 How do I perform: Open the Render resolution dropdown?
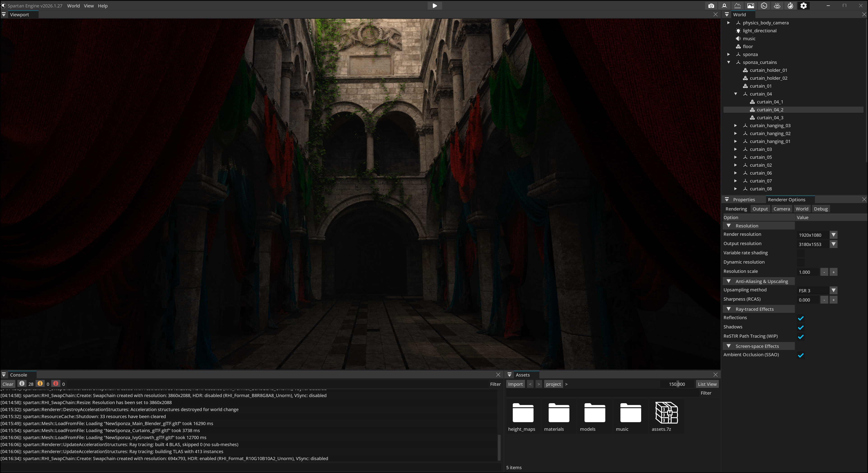pos(833,235)
